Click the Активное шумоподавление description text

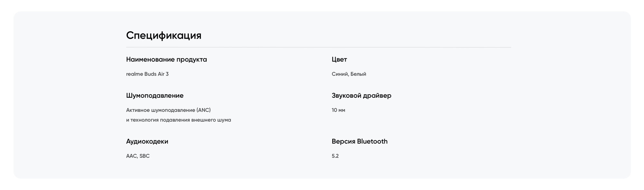[160, 110]
